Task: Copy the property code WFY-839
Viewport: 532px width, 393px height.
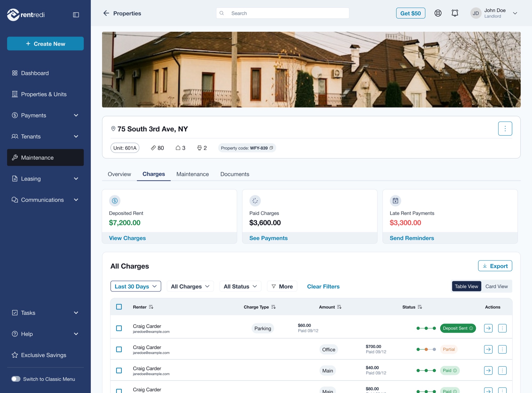Action: pos(271,148)
